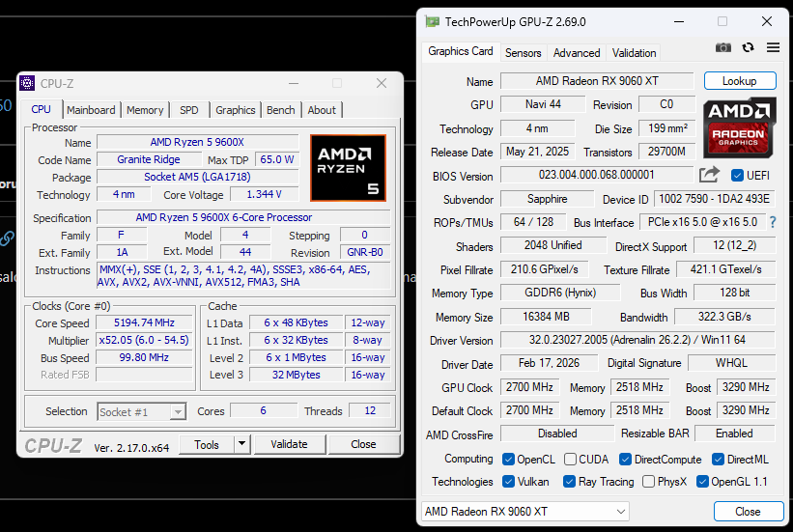Switch to the Mainboard tab in CPU-Z
Image resolution: width=793 pixels, height=532 pixels.
click(91, 110)
